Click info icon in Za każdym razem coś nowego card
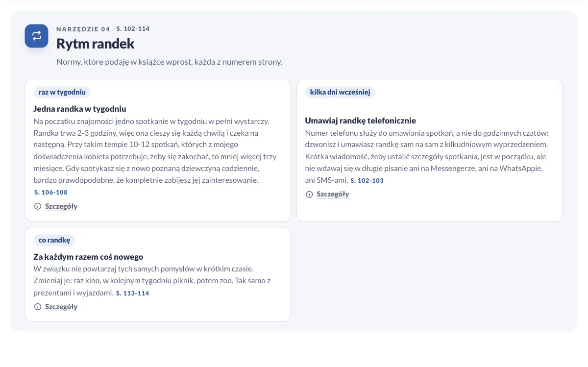Image resolution: width=588 pixels, height=367 pixels. [x=38, y=307]
